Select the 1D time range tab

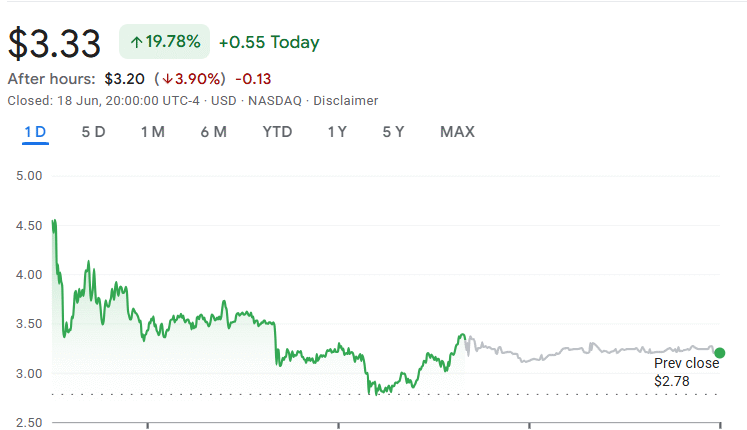point(36,132)
